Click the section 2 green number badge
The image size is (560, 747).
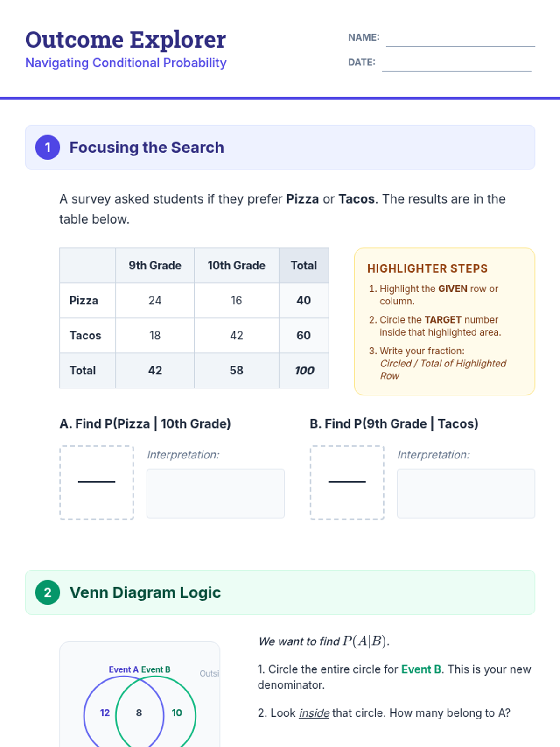[48, 592]
